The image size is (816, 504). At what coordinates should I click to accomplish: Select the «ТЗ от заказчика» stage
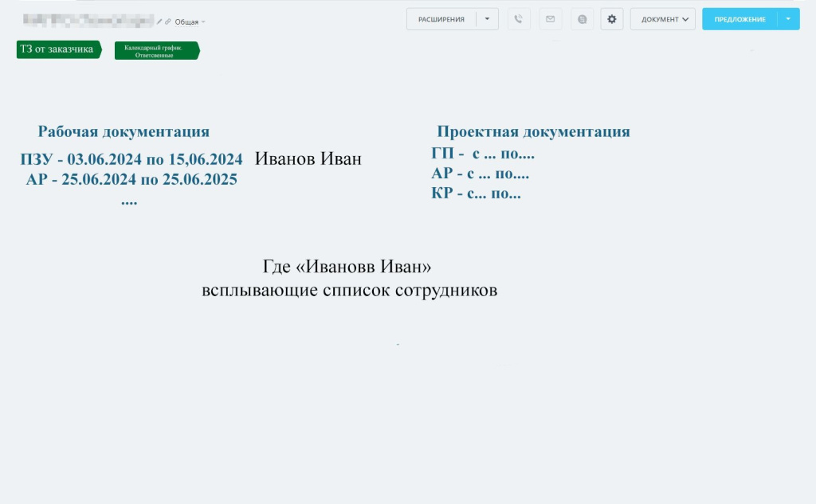coord(57,49)
